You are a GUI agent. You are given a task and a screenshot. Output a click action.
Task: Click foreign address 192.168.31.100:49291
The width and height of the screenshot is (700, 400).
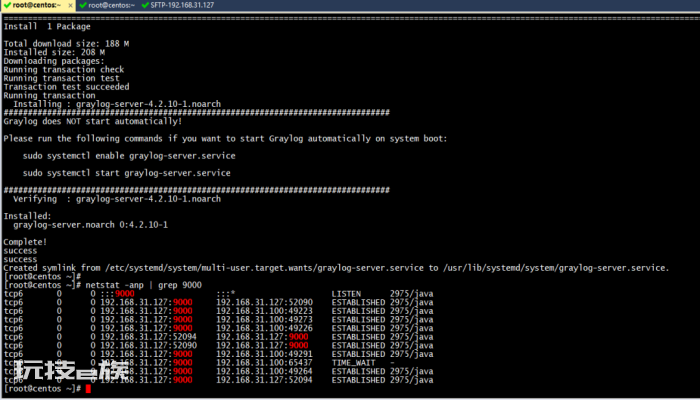point(264,354)
